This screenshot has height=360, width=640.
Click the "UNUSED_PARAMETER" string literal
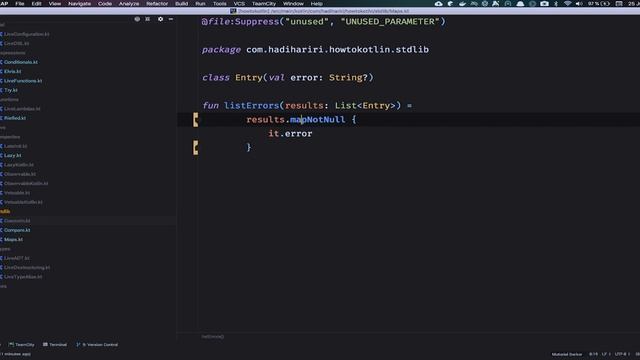(x=390, y=22)
